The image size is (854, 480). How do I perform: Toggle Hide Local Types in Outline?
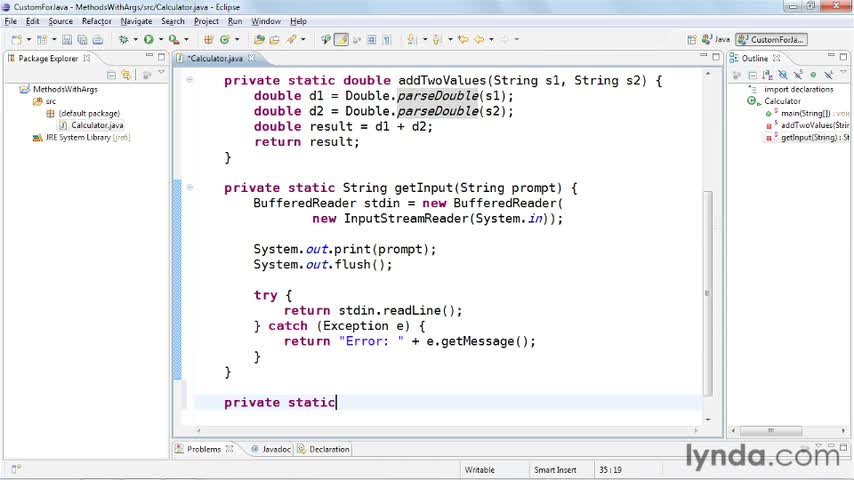point(828,75)
